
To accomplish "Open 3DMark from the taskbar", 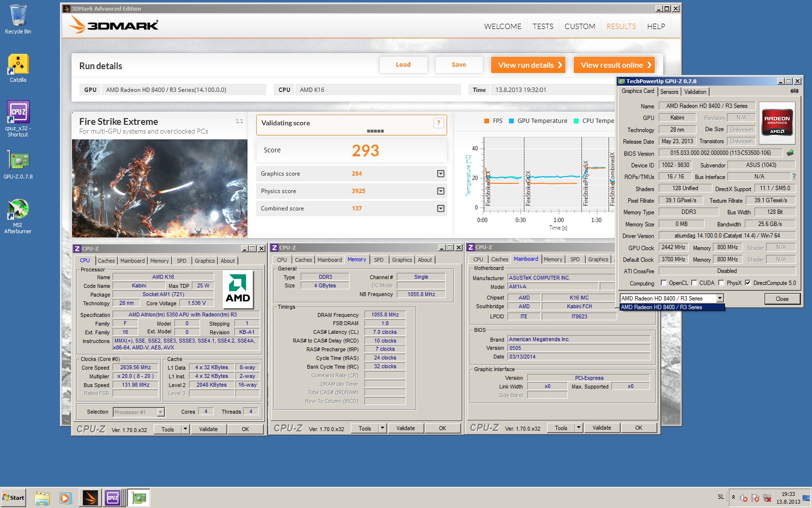I will pos(90,497).
